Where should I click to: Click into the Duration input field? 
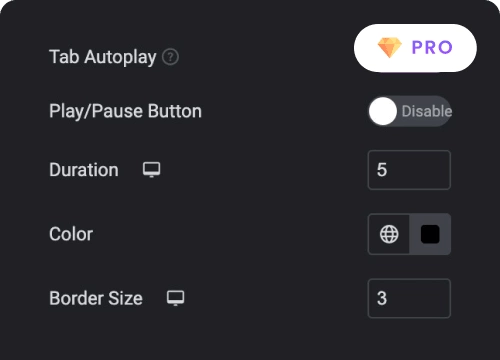[409, 170]
